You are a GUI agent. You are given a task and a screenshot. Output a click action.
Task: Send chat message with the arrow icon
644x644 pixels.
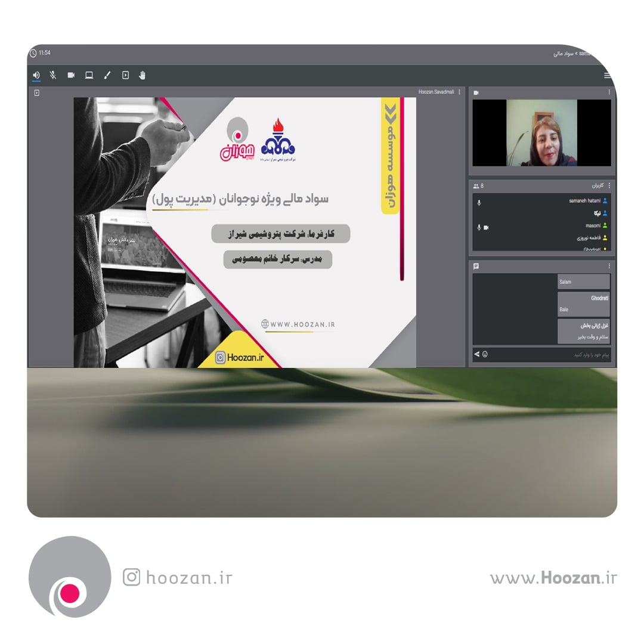(476, 354)
